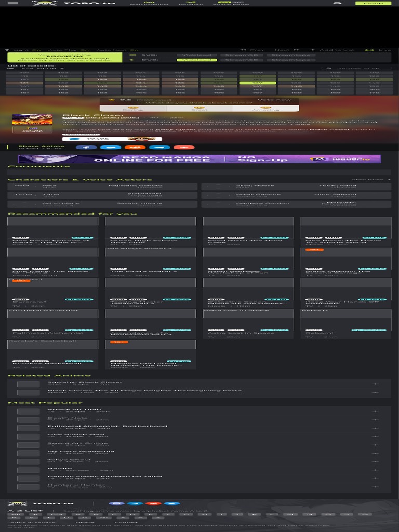This screenshot has height=532, width=399.
Task: Open the Terms of service link
Action: (32, 522)
